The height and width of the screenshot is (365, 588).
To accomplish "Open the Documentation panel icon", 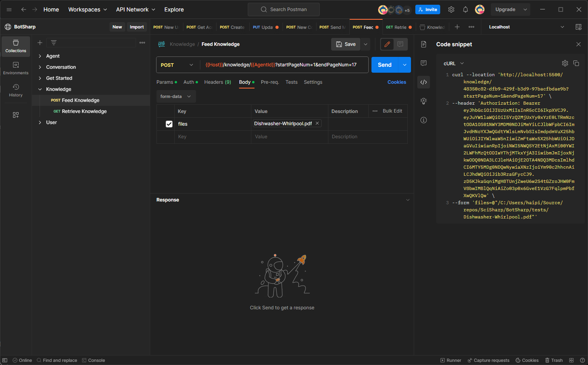I will [424, 44].
